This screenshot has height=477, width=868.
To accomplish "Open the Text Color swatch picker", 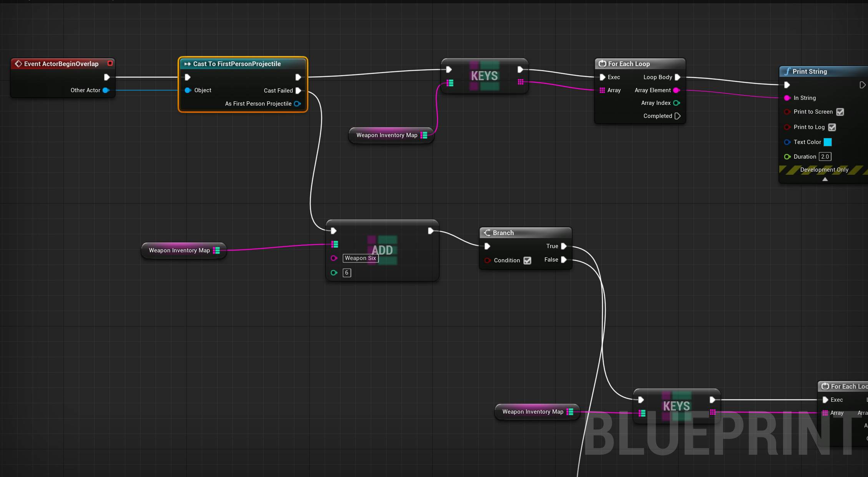I will point(828,142).
